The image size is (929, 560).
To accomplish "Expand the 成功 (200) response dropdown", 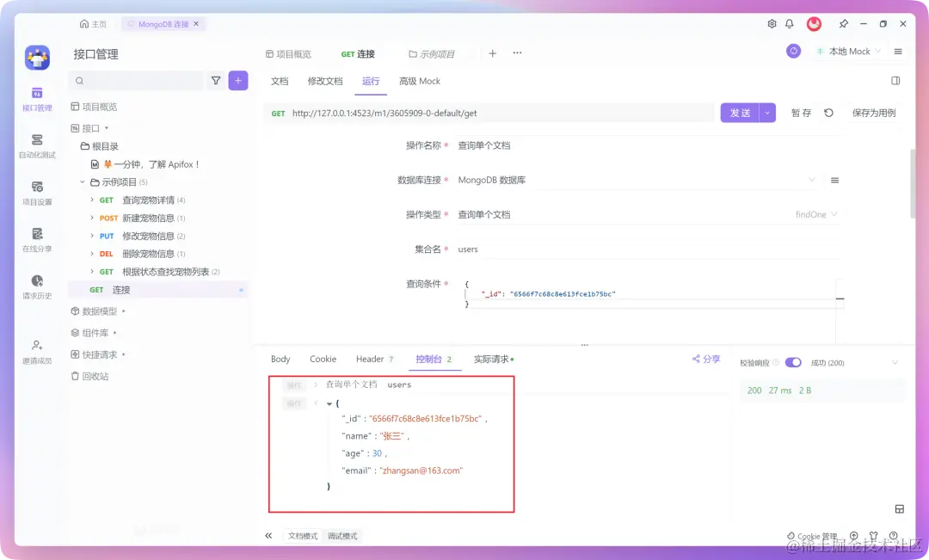I will pyautogui.click(x=895, y=363).
